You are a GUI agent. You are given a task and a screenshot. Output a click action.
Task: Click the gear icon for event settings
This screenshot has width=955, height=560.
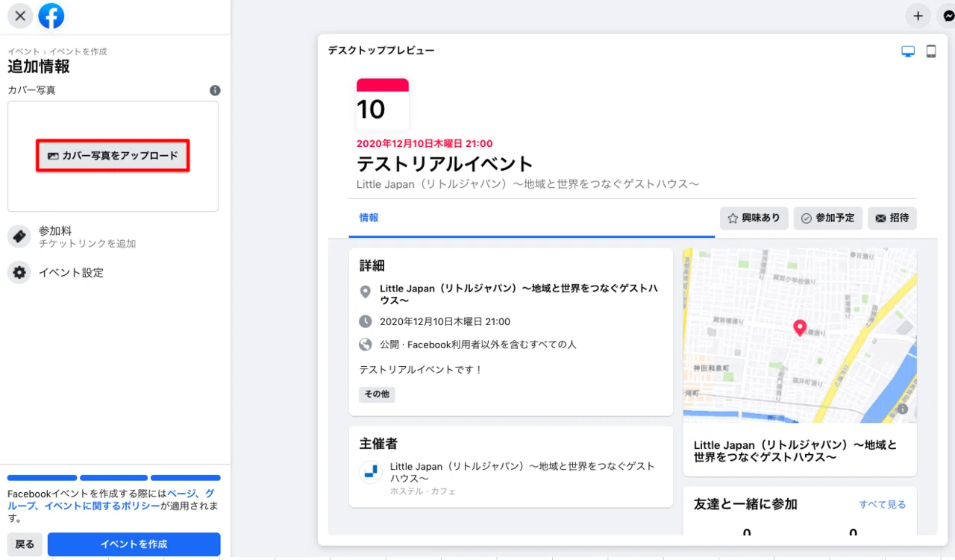click(19, 273)
